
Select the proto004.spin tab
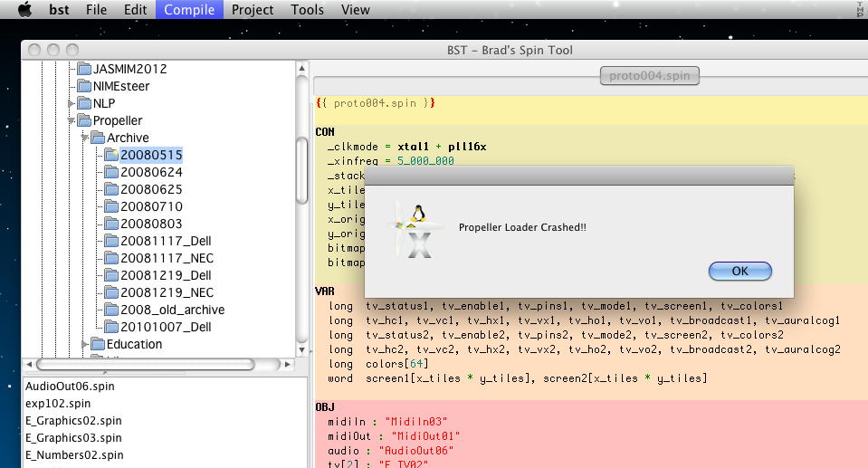[x=650, y=76]
